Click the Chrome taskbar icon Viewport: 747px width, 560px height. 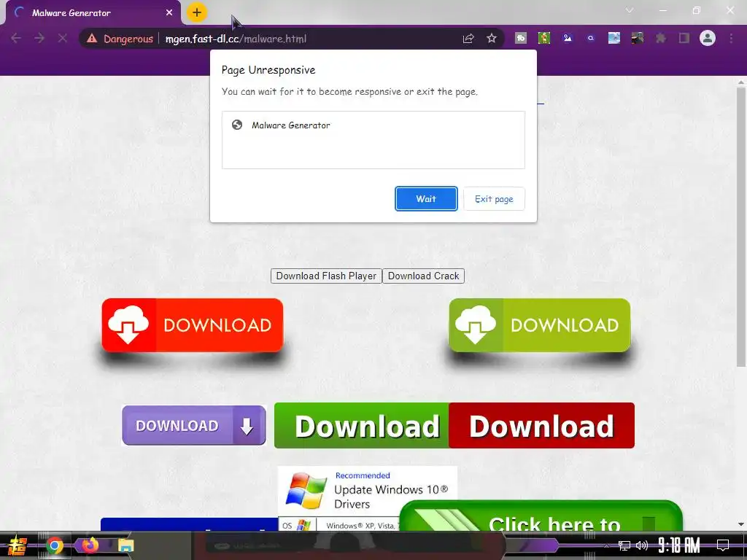(54, 545)
